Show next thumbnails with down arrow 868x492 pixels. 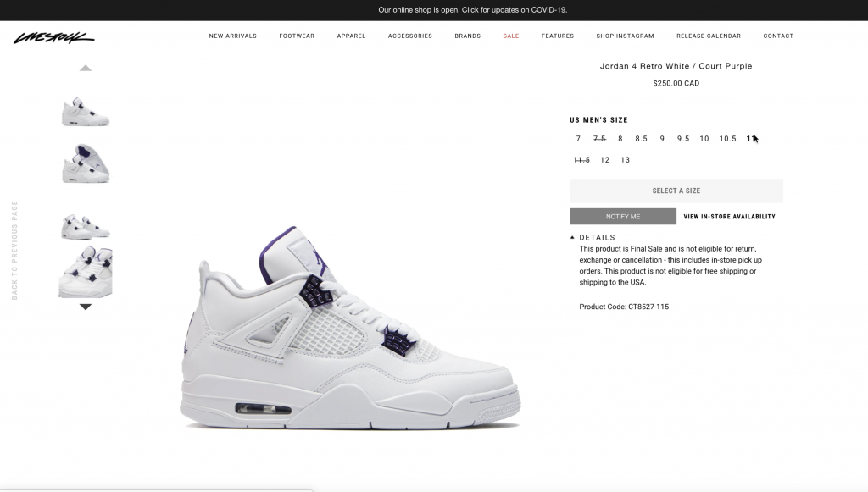pos(86,307)
